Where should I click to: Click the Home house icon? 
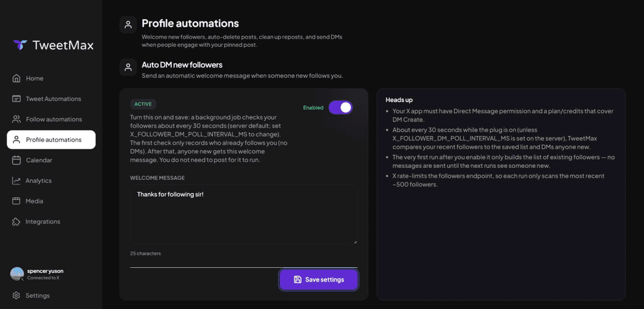pyautogui.click(x=17, y=78)
